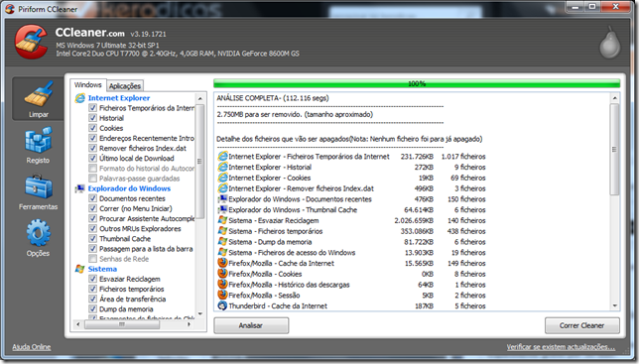Viewport: 639px width, 364px height.
Task: Click tree list horizontal scrollbar right arrow
Action: click(x=189, y=324)
